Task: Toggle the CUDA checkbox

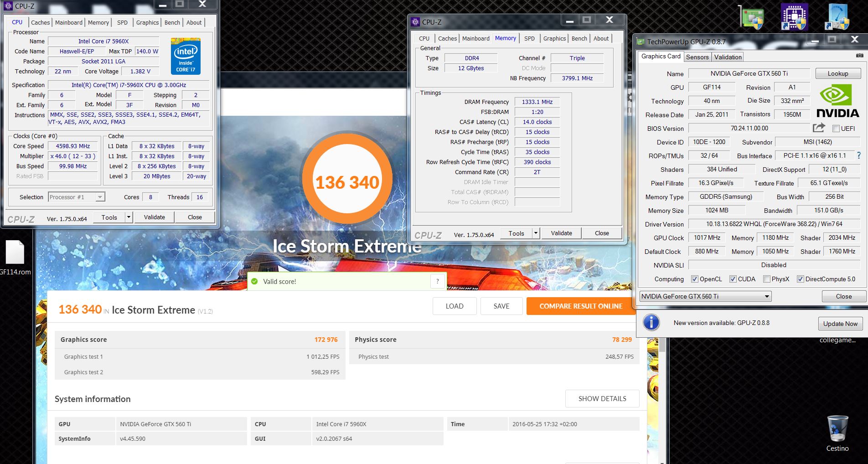Action: [733, 279]
